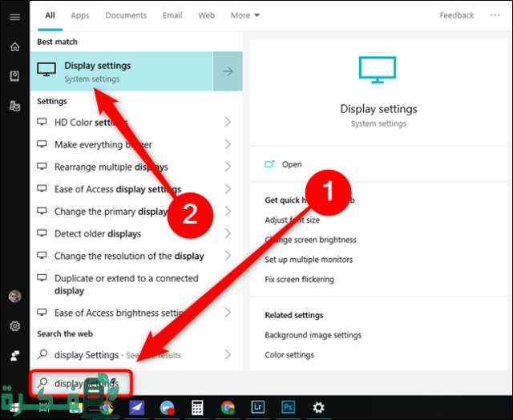The height and width of the screenshot is (420, 513).
Task: Open Settings gear in the taskbar
Action: click(x=318, y=406)
